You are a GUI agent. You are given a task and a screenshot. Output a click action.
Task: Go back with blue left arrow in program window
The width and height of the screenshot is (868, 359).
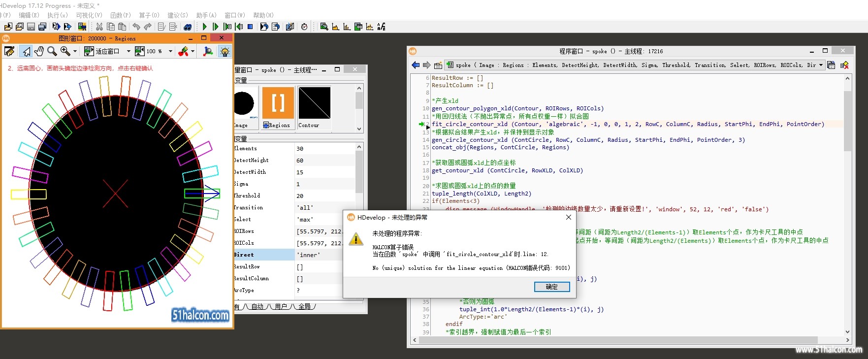point(416,65)
